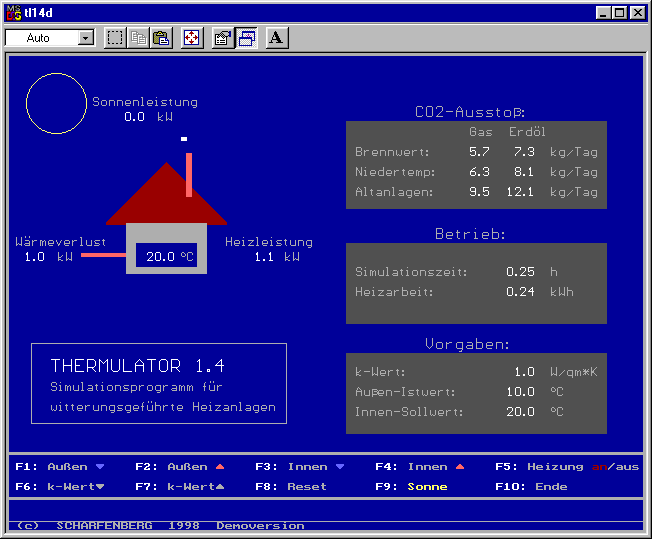652x539 pixels.
Task: Click the Font 'A' toolbar icon
Action: coord(277,38)
